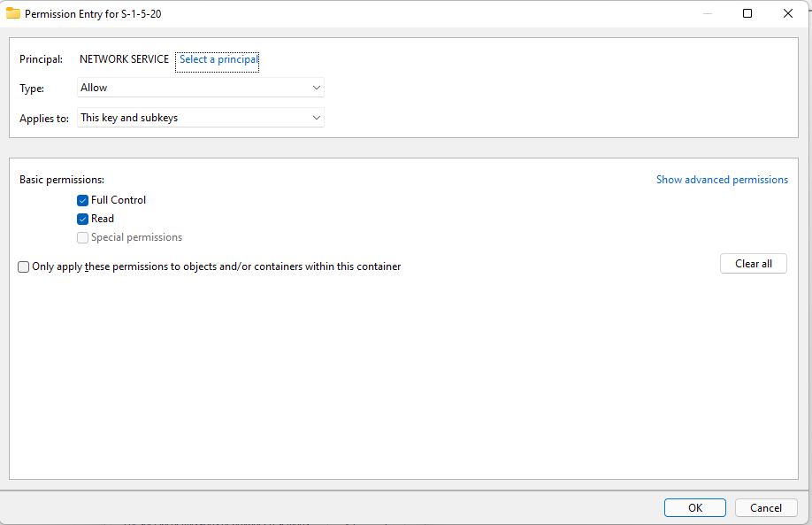Click the folder icon in the title bar
The height and width of the screenshot is (525, 812).
pos(13,13)
